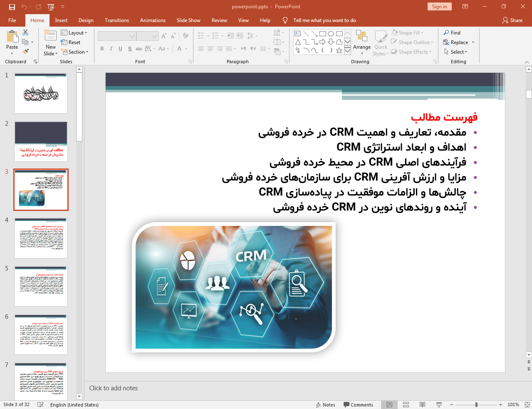Click the Reset button in the Slides group
The image size is (532, 409).
point(72,42)
